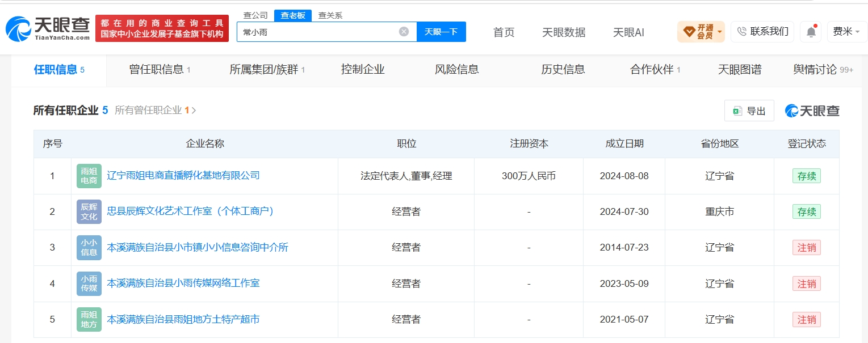Click the 国家中小企业发展子基金 red banner
This screenshot has width=868, height=343.
(x=162, y=28)
